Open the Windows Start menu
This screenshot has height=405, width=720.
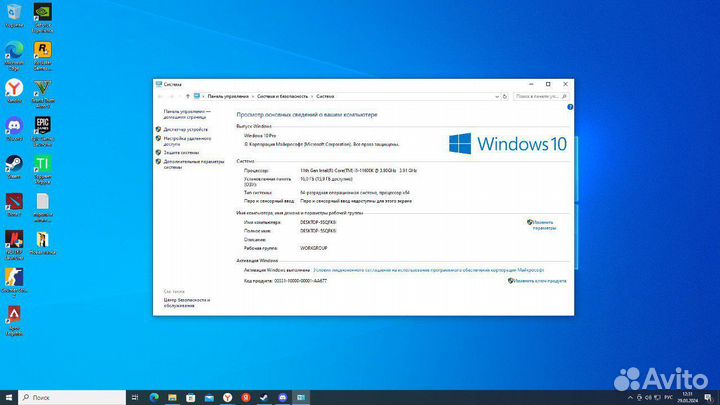9,397
